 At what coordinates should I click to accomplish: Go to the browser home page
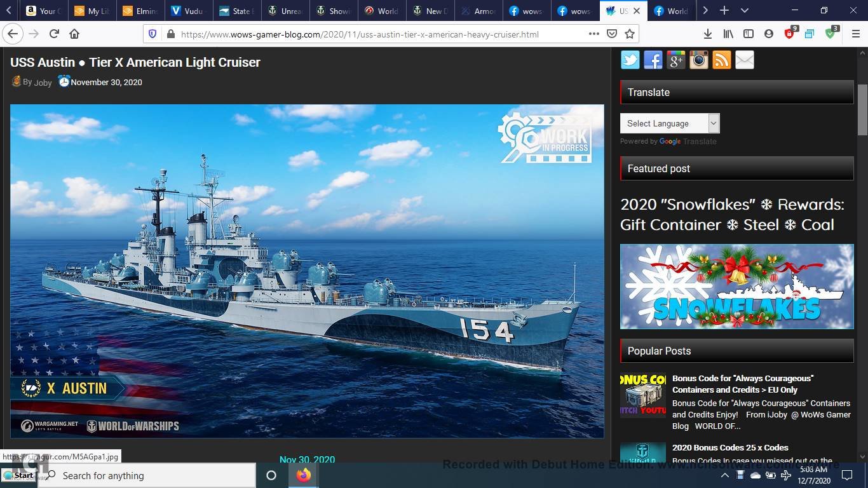tap(74, 34)
